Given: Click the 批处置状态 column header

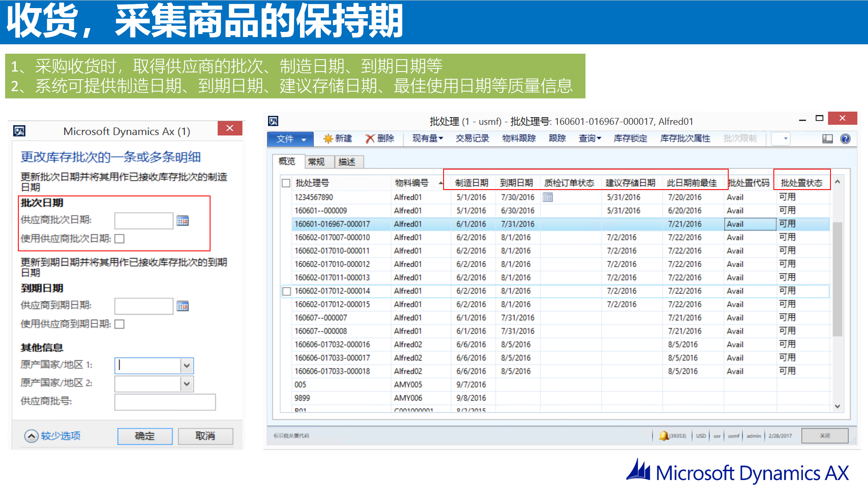Looking at the screenshot, I should [x=802, y=183].
